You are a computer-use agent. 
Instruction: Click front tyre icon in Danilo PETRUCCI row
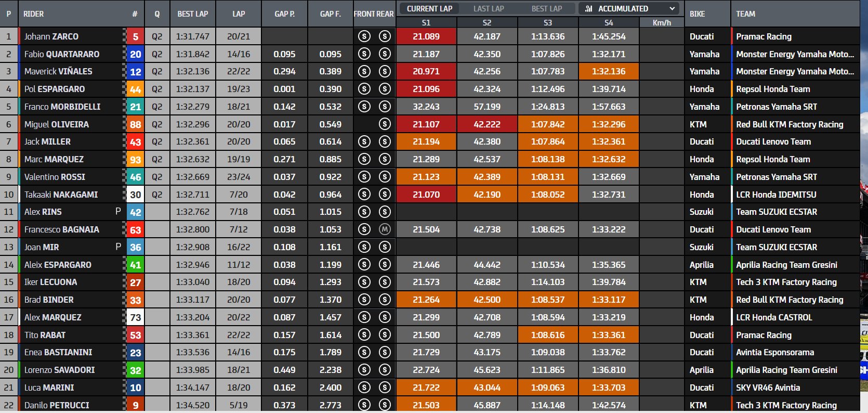coord(364,405)
